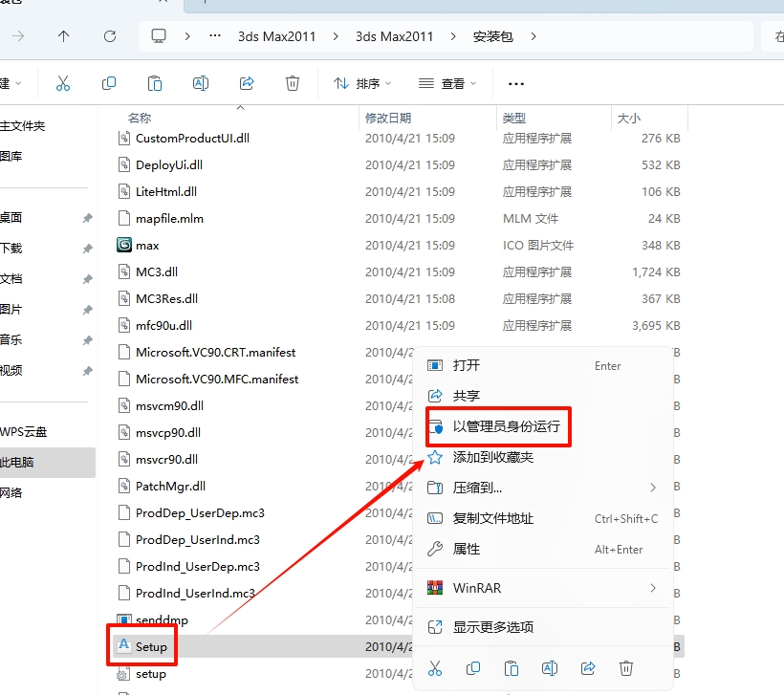Click the Refresh button in navigation bar
Image resolution: width=784 pixels, height=695 pixels.
tap(110, 36)
